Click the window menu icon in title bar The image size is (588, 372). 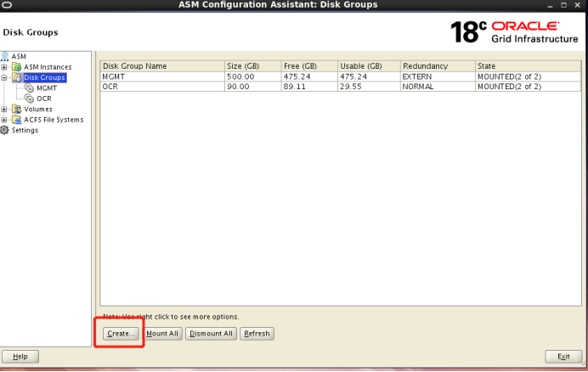coord(7,5)
